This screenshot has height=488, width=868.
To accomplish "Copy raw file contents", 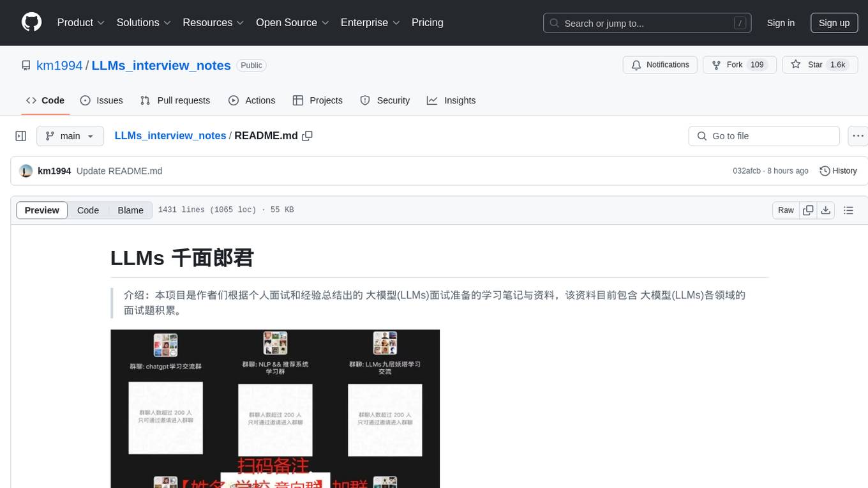I will tap(808, 210).
